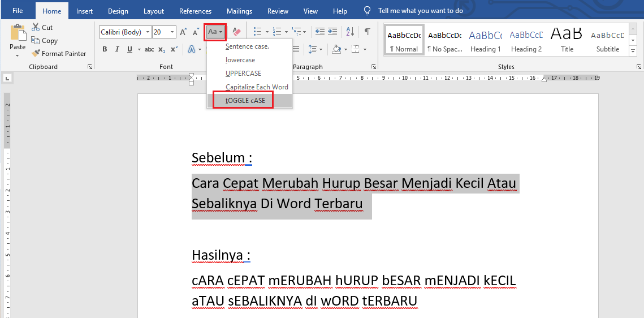The height and width of the screenshot is (318, 644).
Task: Apply Subscript formatting
Action: point(162,49)
